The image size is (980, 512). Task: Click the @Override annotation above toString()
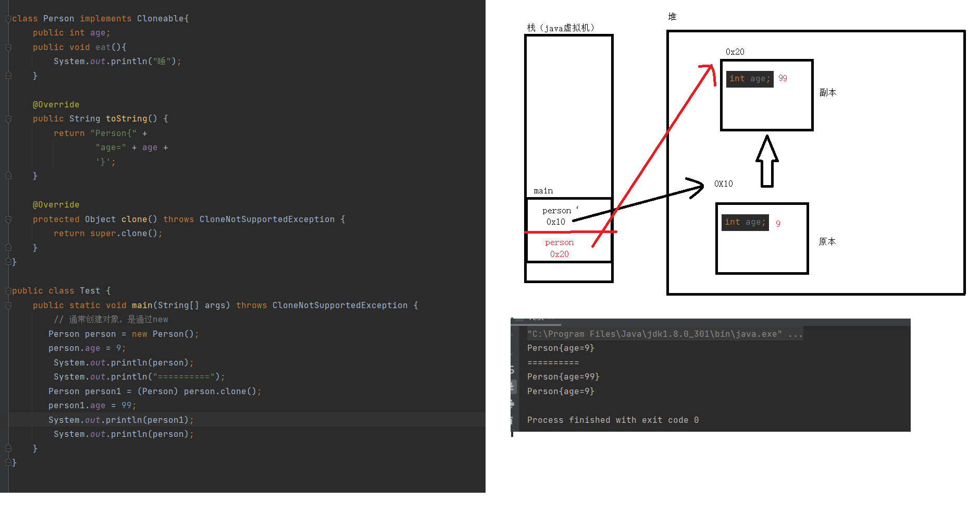(56, 105)
